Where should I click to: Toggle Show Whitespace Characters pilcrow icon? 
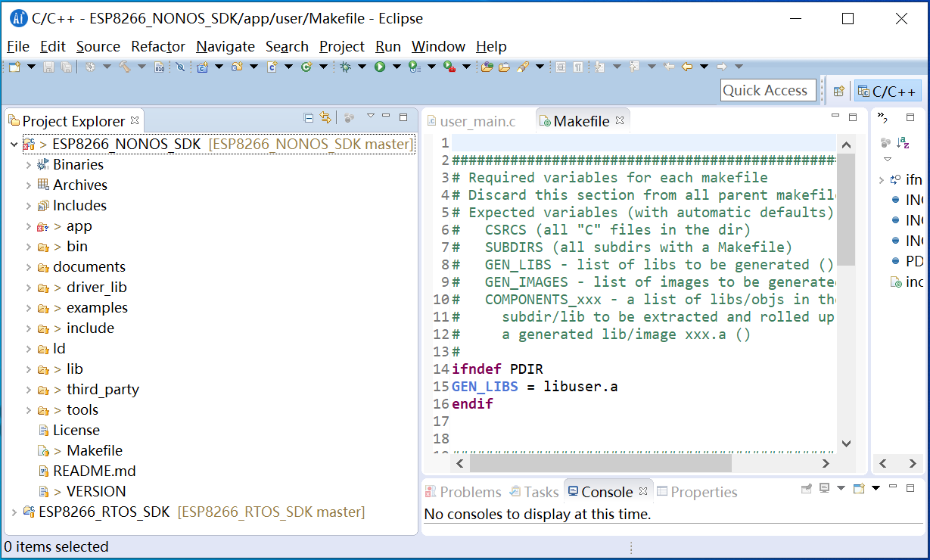click(578, 67)
